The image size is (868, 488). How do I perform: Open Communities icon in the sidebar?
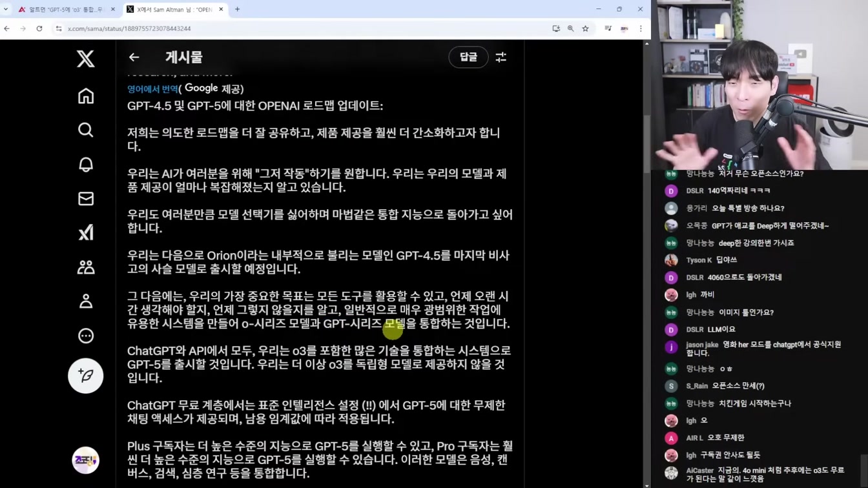click(85, 267)
